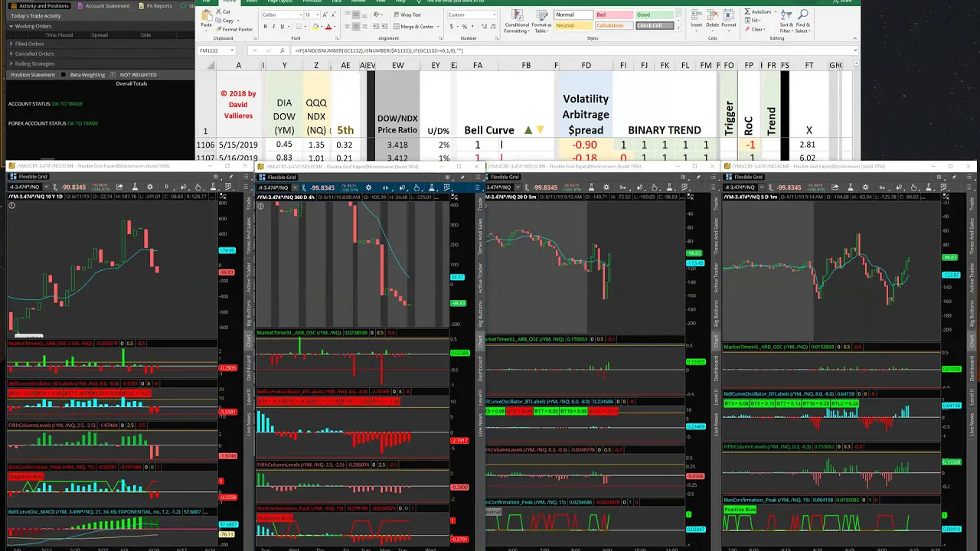Click Flexible Grid icon in first chart window

coord(13,177)
